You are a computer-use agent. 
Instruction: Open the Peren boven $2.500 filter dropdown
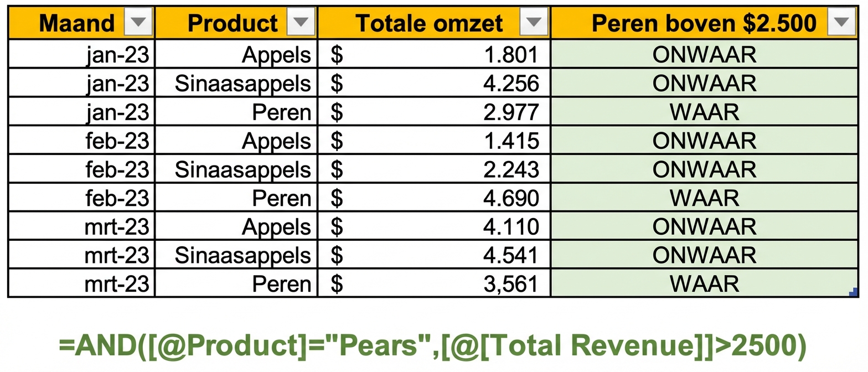[x=841, y=23]
